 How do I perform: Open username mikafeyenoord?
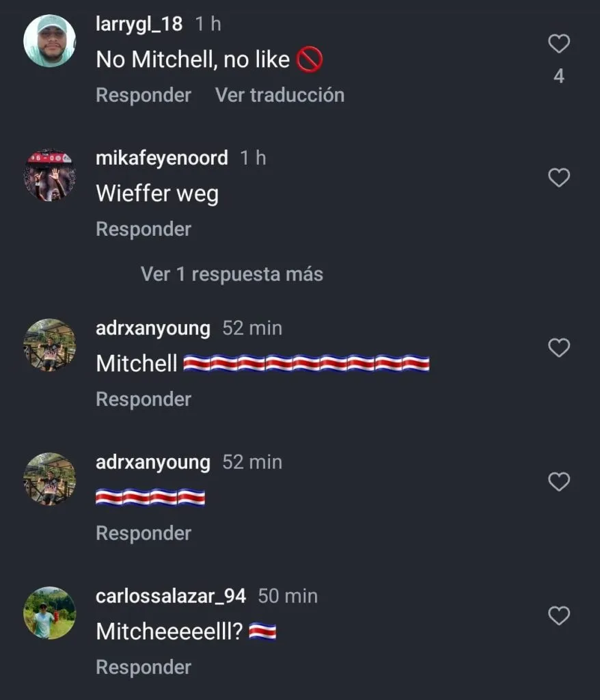(161, 158)
